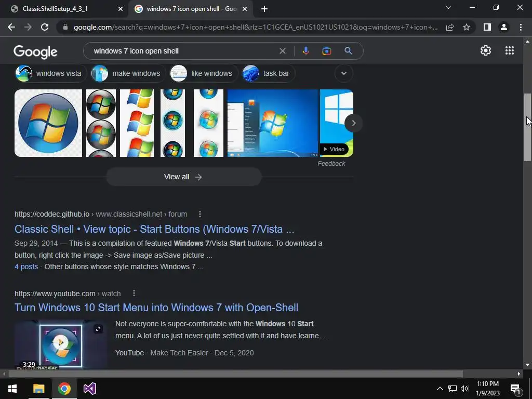Open options for the youtube.com result
This screenshot has width=532, height=399.
(134, 293)
